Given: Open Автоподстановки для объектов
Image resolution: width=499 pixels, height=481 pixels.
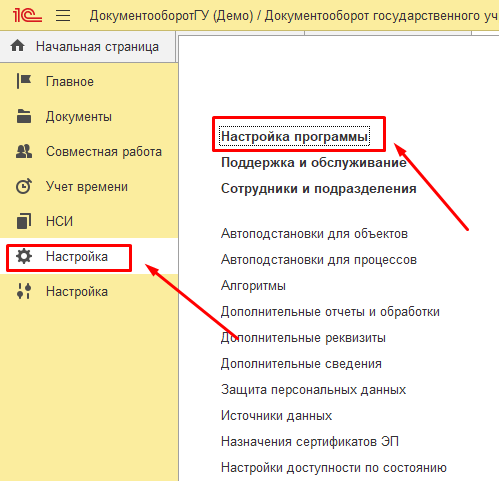Looking at the screenshot, I should point(314,233).
